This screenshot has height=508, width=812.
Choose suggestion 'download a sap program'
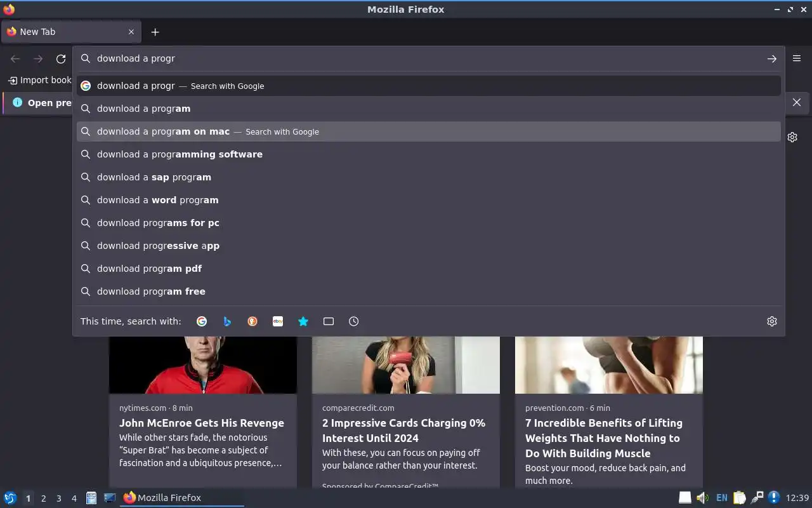[429, 177]
